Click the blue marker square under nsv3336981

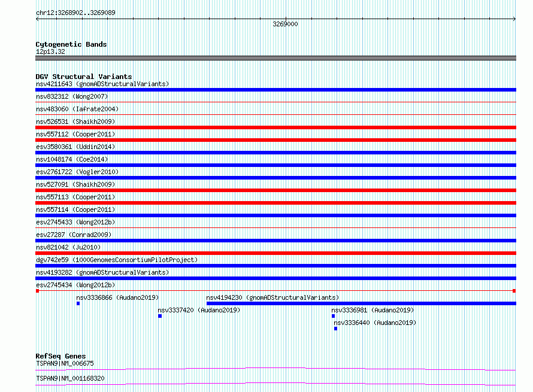pyautogui.click(x=333, y=316)
